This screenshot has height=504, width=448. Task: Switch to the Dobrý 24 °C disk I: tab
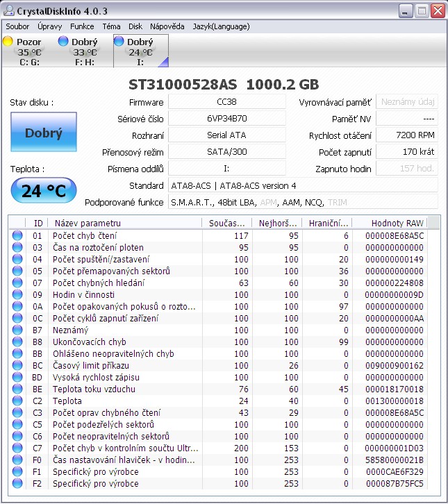140,51
